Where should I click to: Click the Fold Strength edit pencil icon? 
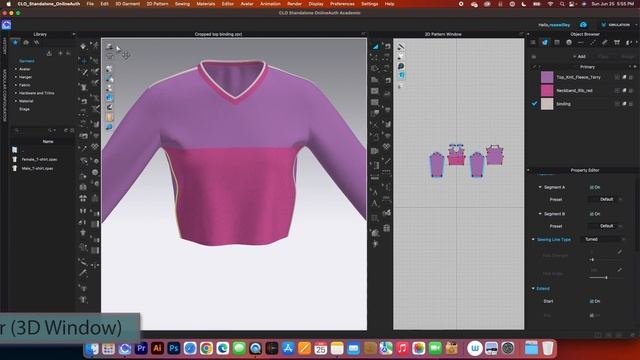pos(620,252)
